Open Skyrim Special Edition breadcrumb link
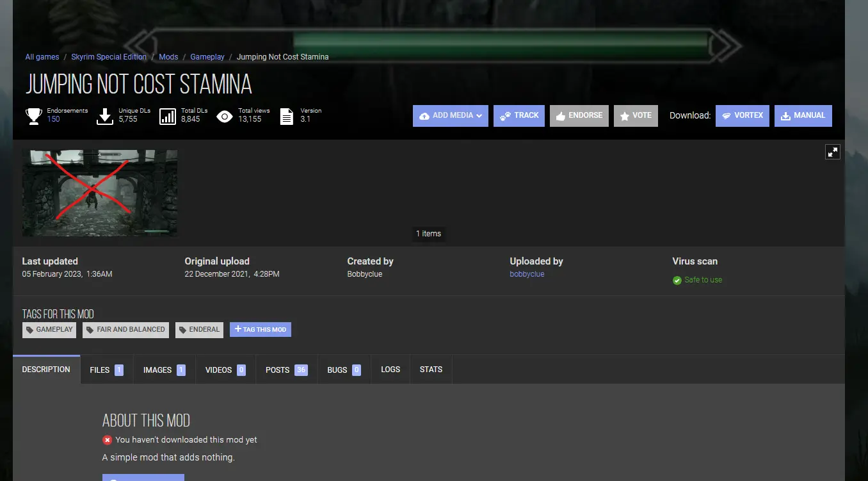This screenshot has width=868, height=481. point(109,57)
